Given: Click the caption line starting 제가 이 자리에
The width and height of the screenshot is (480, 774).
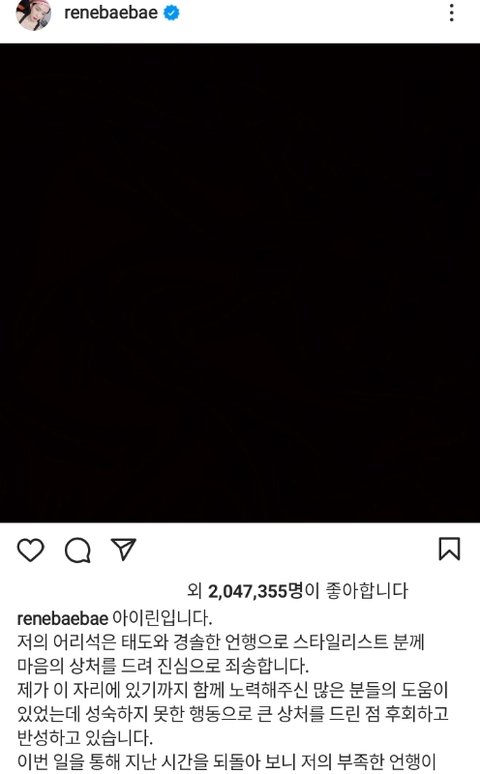Looking at the screenshot, I should coord(232,690).
